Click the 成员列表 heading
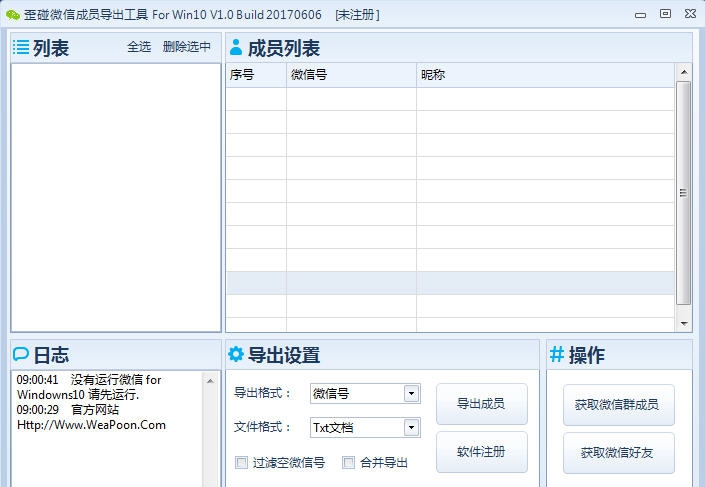Screen dimensions: 705x487 pyautogui.click(x=284, y=48)
